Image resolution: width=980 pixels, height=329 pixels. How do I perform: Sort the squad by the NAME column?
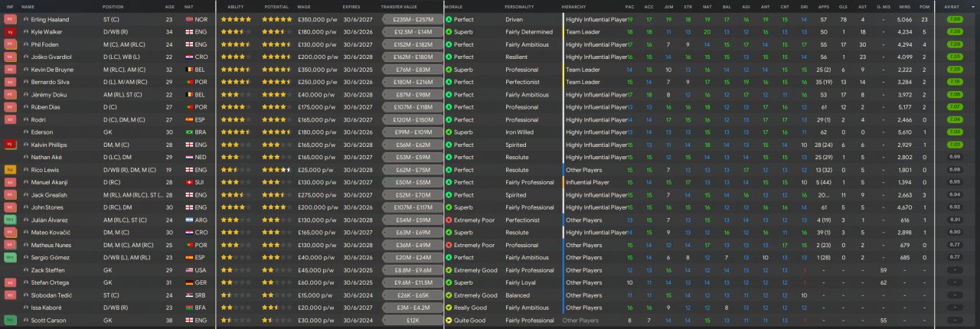28,6
